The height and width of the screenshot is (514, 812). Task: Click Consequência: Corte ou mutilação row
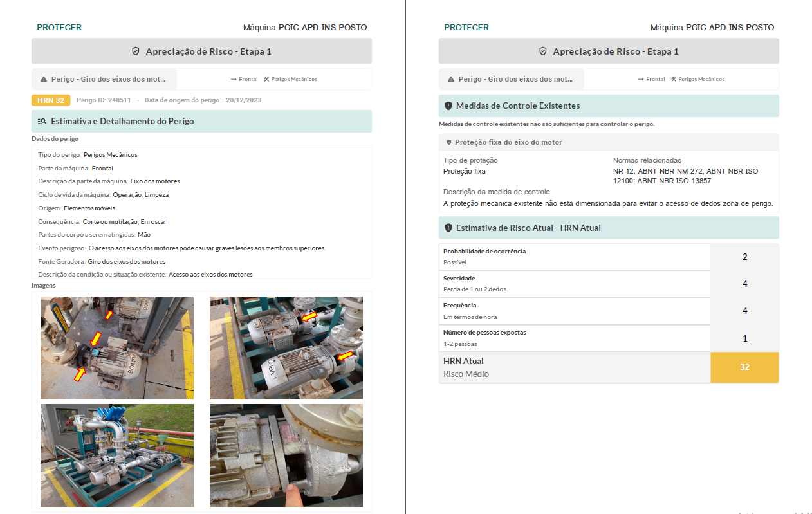point(102,222)
